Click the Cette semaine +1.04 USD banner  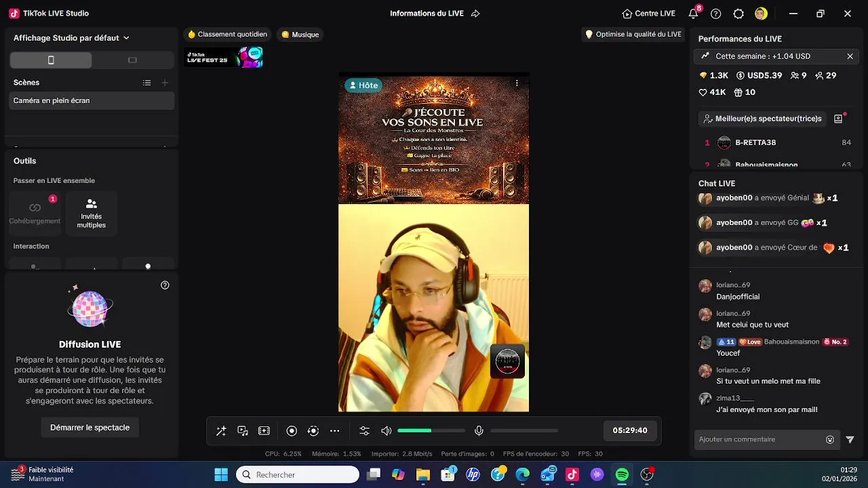[776, 56]
